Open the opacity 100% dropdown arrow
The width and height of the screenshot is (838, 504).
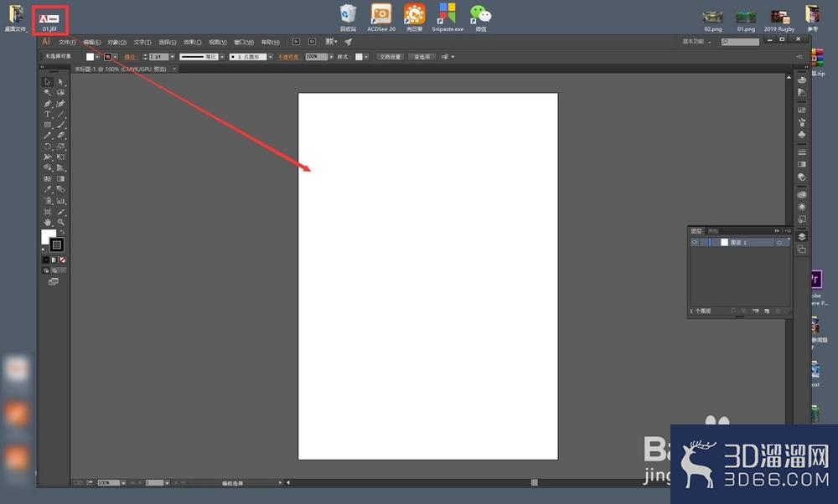[331, 57]
